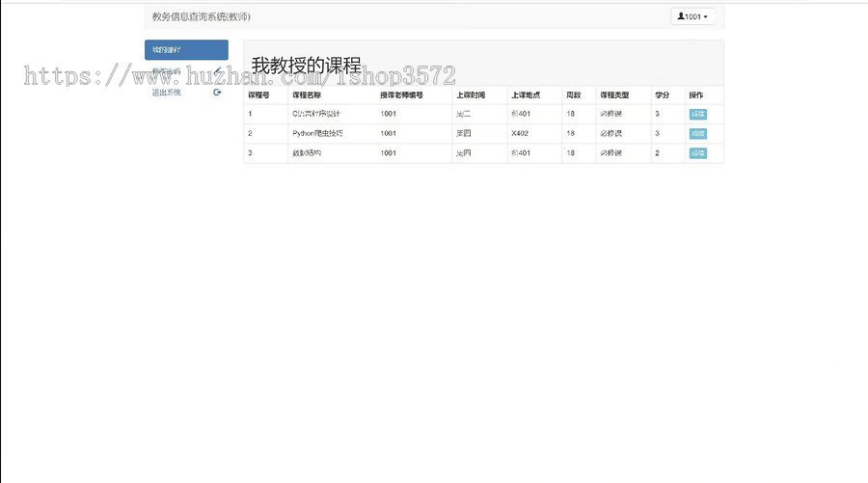Click the 学分 column header

pyautogui.click(x=662, y=95)
